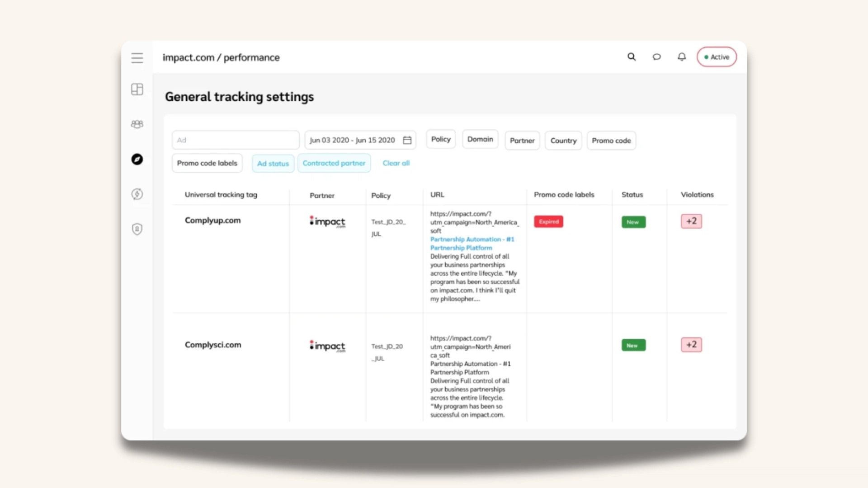The width and height of the screenshot is (868, 488).
Task: Click the impact logo in Complyup.com row
Action: 328,221
